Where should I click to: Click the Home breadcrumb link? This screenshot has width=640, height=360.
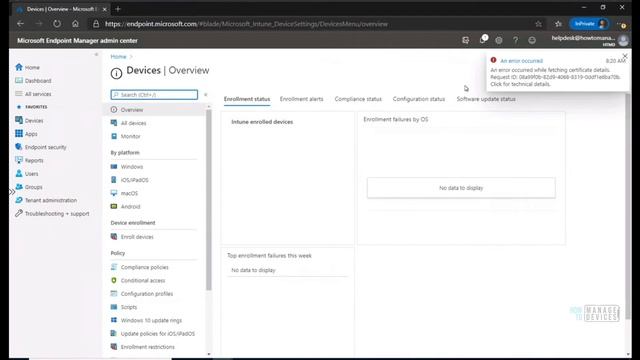click(118, 56)
